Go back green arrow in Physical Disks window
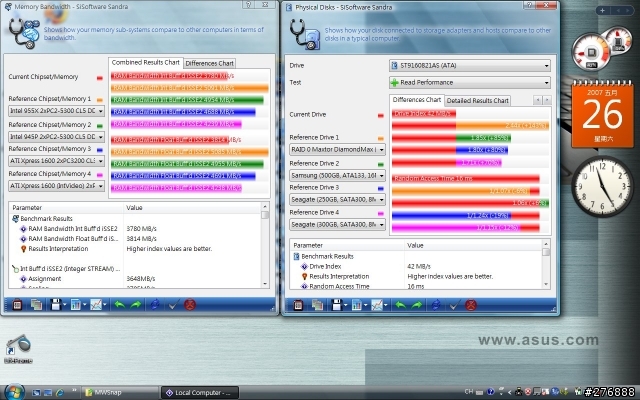Viewport: 640px width, 400px height. (400, 305)
